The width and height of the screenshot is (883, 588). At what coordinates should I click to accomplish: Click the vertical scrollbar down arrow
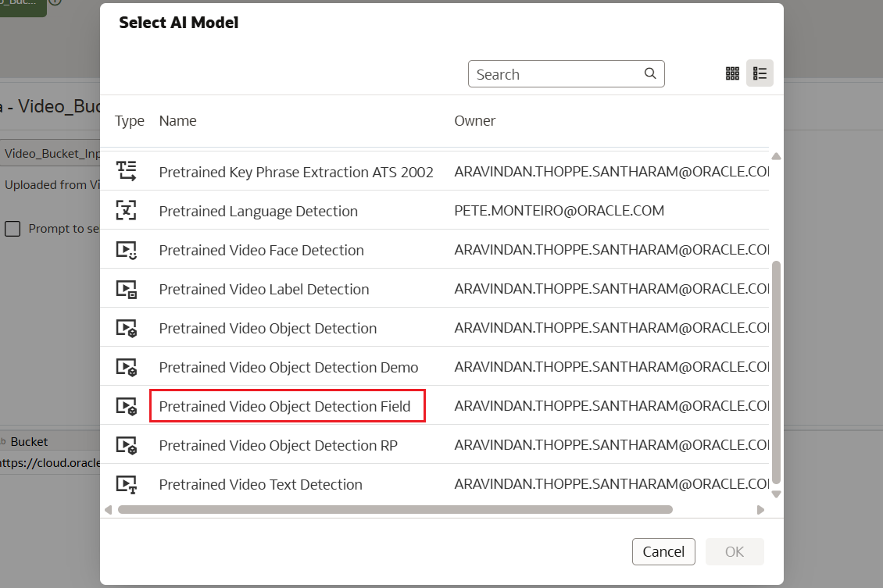click(x=776, y=494)
